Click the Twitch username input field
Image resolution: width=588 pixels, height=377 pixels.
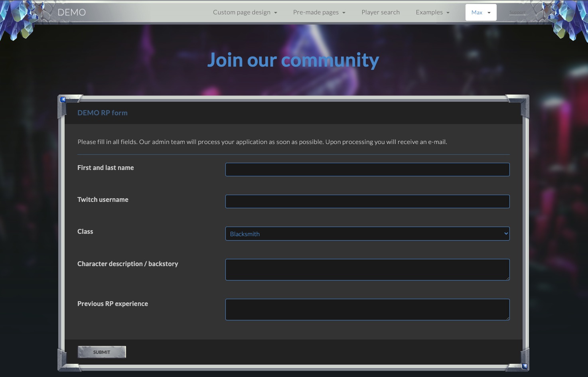(x=367, y=201)
